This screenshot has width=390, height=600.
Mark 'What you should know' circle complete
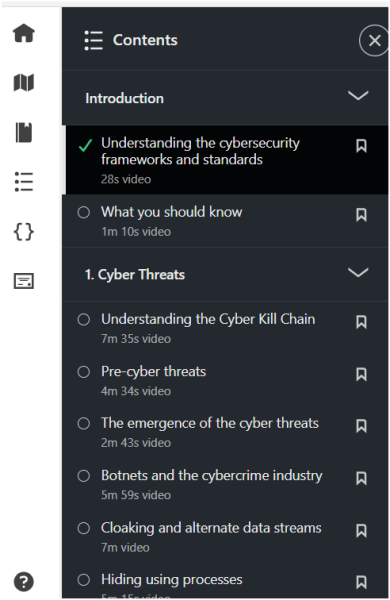(83, 212)
